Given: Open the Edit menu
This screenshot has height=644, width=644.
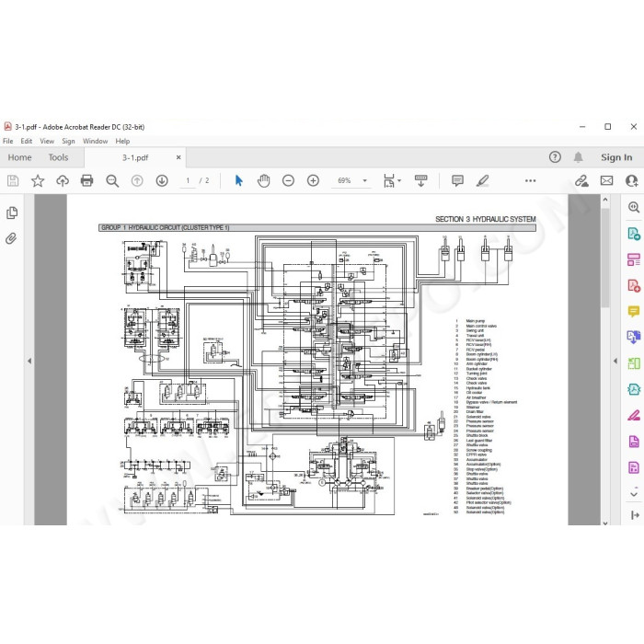Looking at the screenshot, I should 27,141.
